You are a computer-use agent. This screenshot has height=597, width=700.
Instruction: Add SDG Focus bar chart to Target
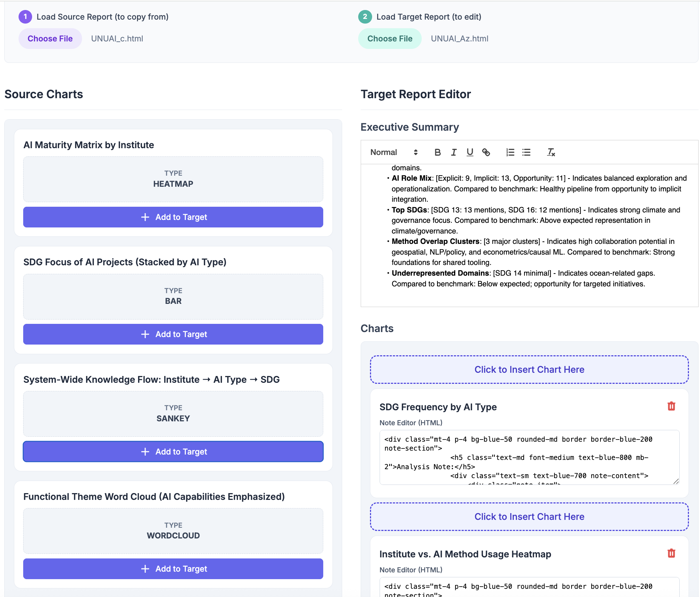pyautogui.click(x=173, y=334)
